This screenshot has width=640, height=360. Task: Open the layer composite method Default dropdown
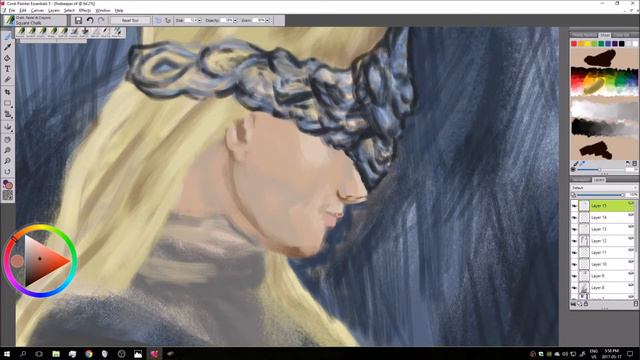click(604, 188)
